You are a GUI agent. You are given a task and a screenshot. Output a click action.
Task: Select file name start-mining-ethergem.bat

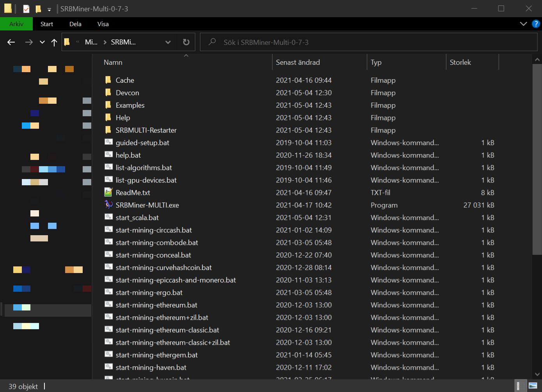pos(157,355)
